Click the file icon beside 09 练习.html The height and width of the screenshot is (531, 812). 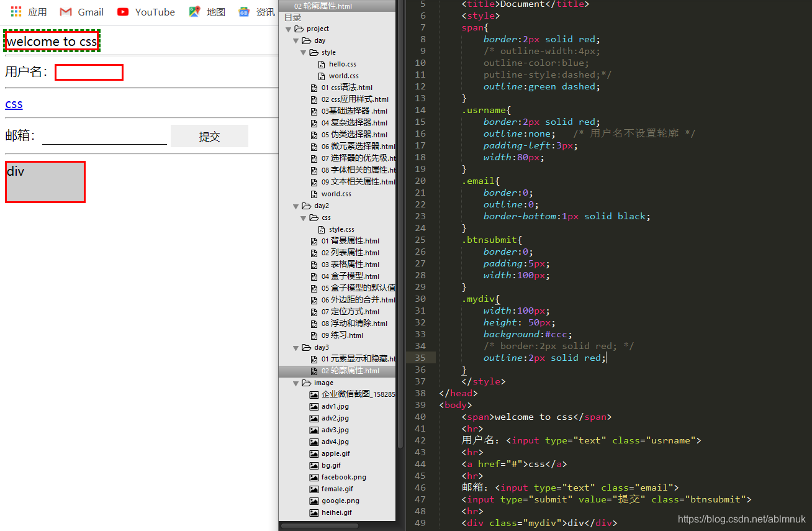click(x=314, y=335)
